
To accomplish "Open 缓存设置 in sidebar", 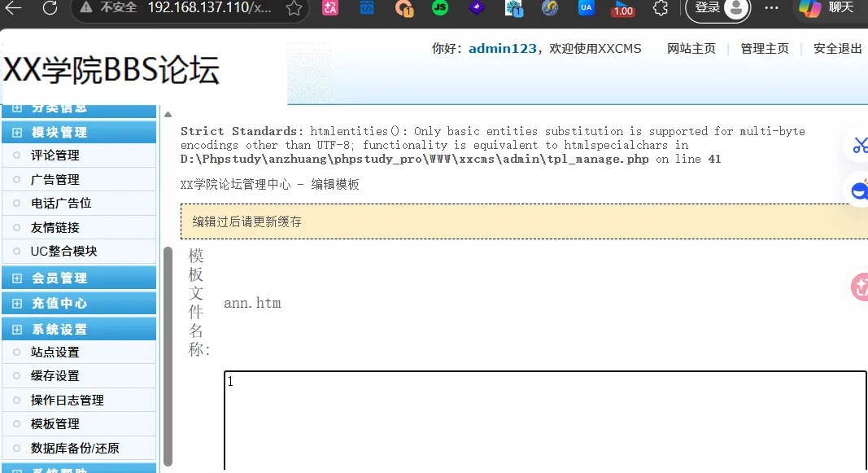I will (55, 376).
